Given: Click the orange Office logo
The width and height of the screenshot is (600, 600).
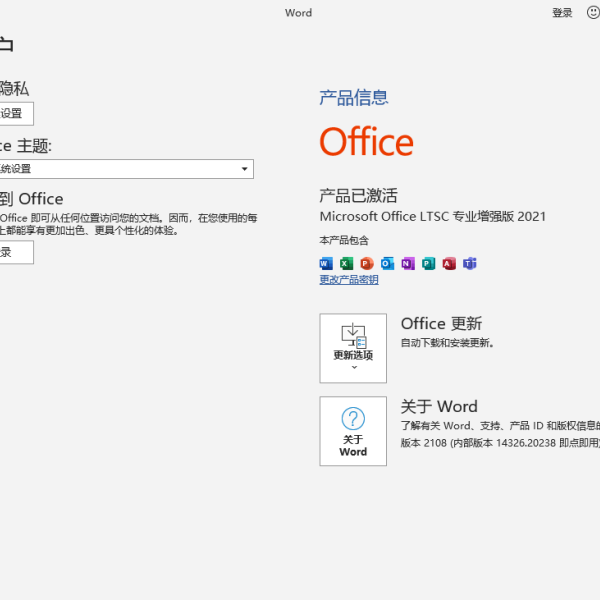Looking at the screenshot, I should coord(367,142).
